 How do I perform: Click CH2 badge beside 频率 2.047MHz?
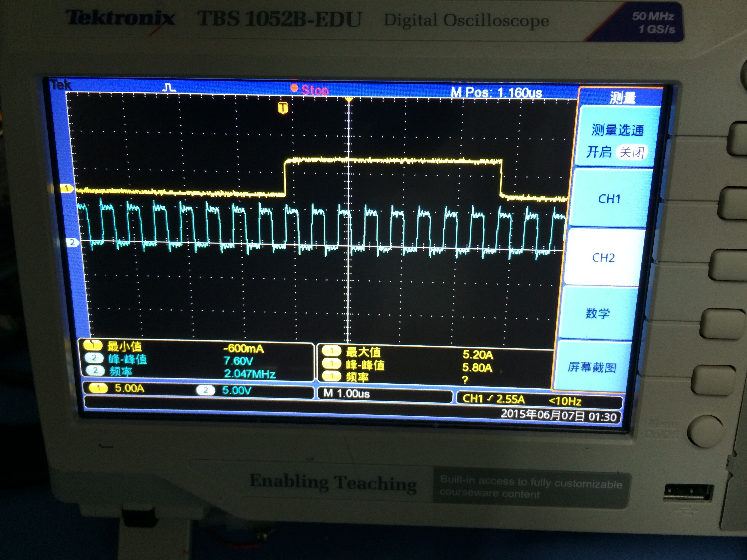(95, 371)
